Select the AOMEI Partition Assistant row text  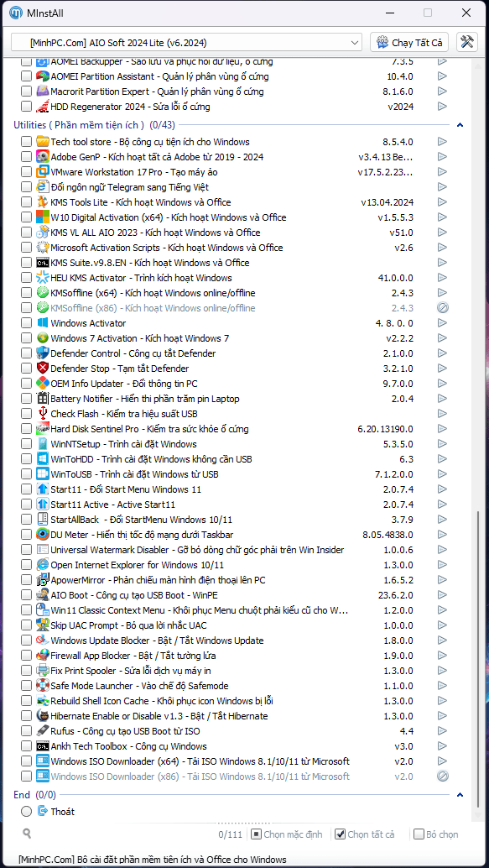[159, 76]
